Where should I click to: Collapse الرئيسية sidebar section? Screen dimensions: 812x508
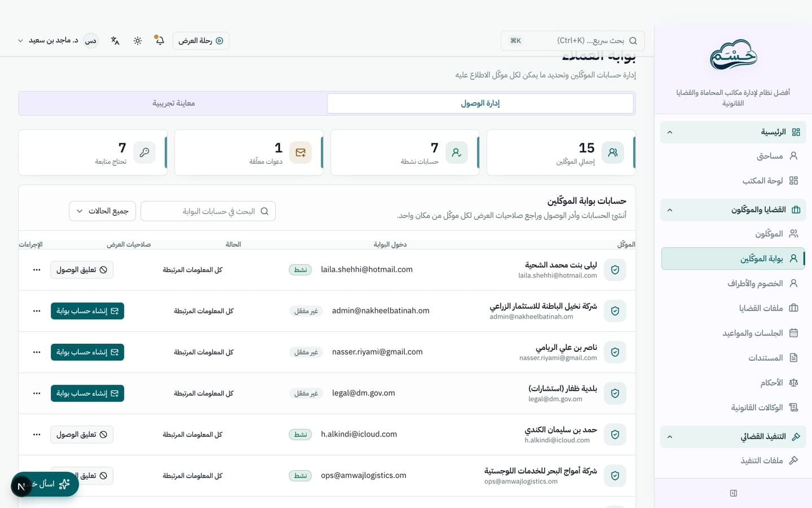[733, 132]
